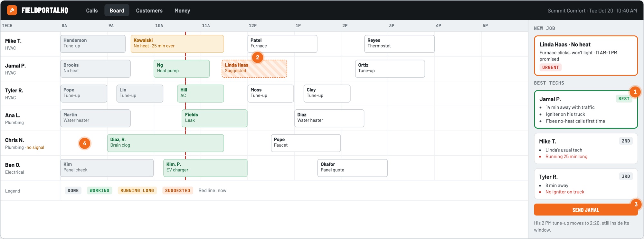Open the Martin Water heater job block
This screenshot has width=644, height=239.
click(x=95, y=118)
